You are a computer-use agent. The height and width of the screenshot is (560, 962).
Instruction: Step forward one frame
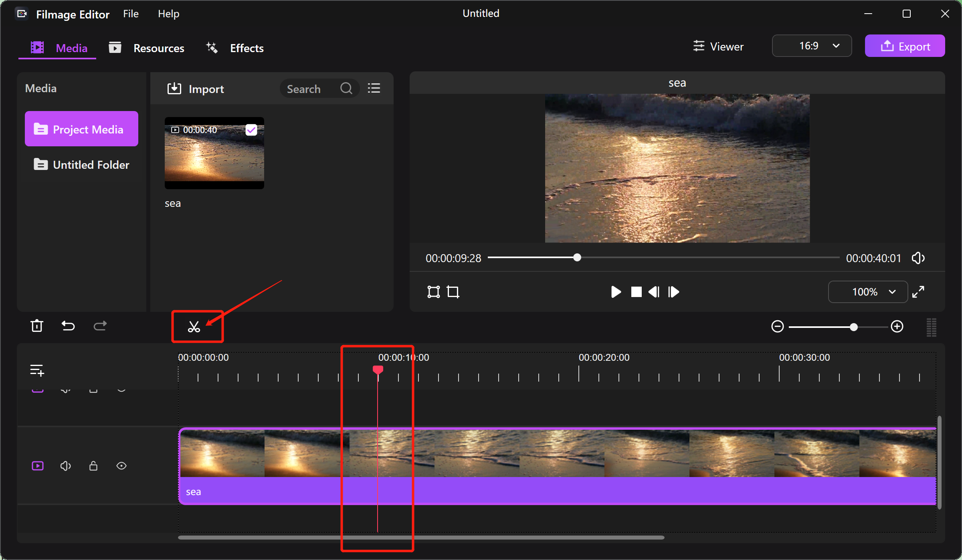pos(673,292)
